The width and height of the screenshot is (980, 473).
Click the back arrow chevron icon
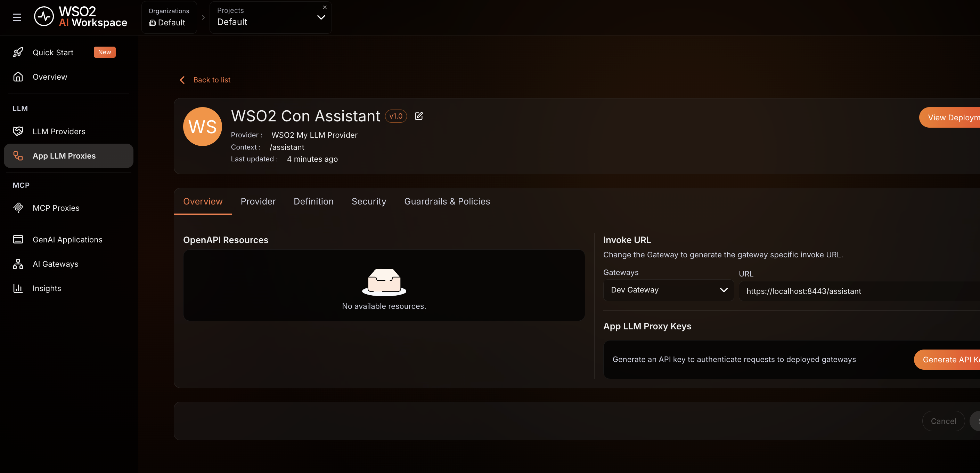tap(182, 80)
